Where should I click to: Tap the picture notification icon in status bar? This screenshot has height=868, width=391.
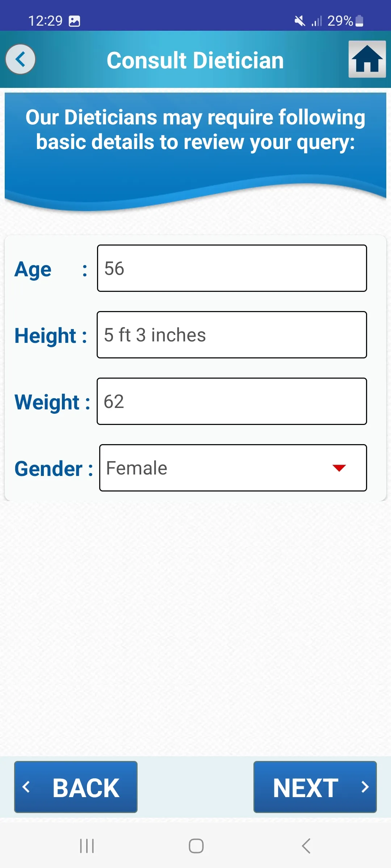[75, 21]
